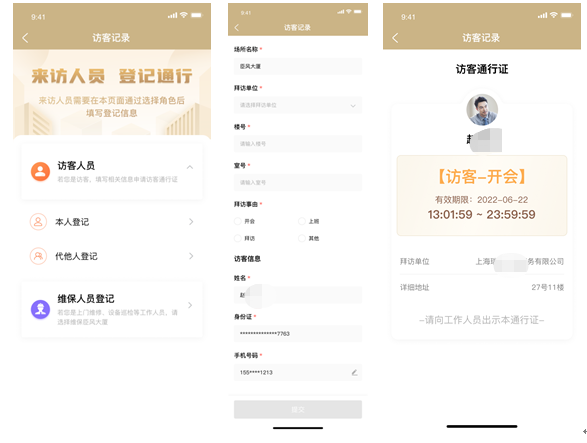The image size is (587, 443).
Task: Open the 本人登记 menu entry
Action: 112,222
